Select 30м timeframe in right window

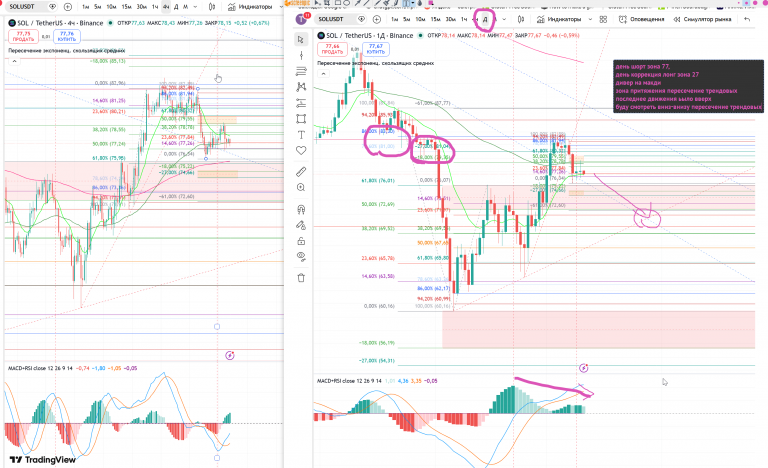451,19
